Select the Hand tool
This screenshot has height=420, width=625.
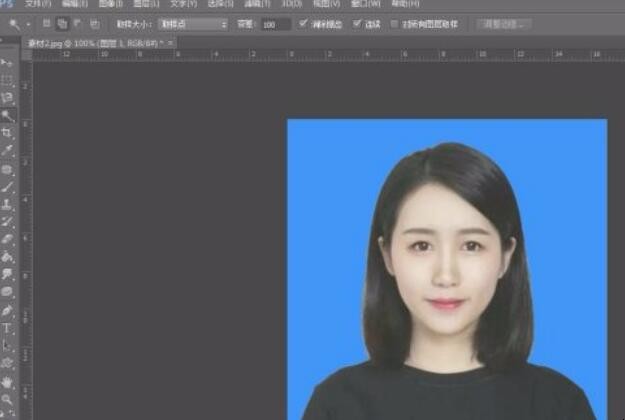[7, 383]
